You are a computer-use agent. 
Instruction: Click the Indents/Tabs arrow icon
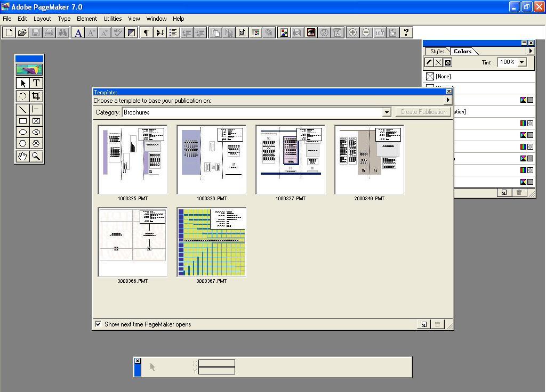tap(160, 32)
